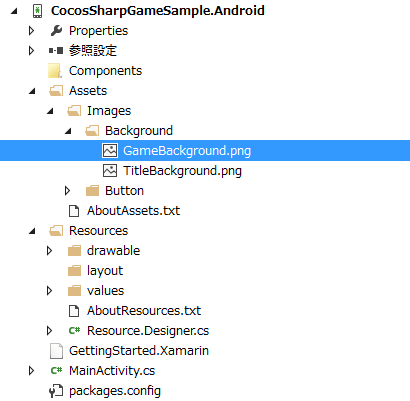The image size is (410, 401).
Task: Expand the values folder
Action: coord(50,291)
